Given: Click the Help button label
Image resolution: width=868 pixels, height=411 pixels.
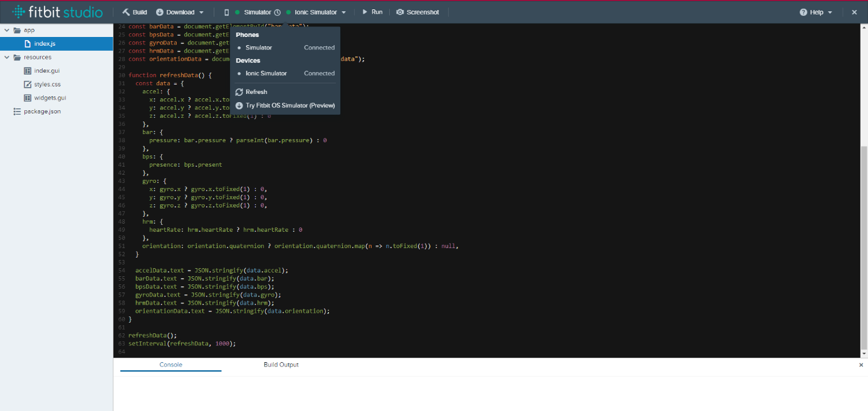Looking at the screenshot, I should coord(817,13).
